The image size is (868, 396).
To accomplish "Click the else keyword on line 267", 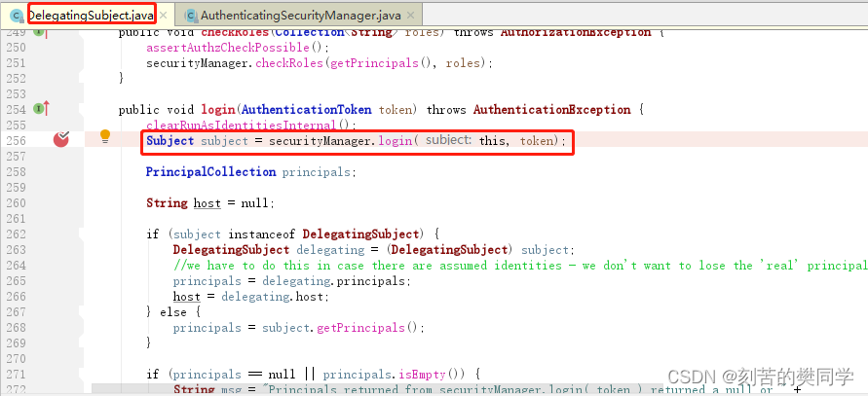I will click(x=173, y=312).
